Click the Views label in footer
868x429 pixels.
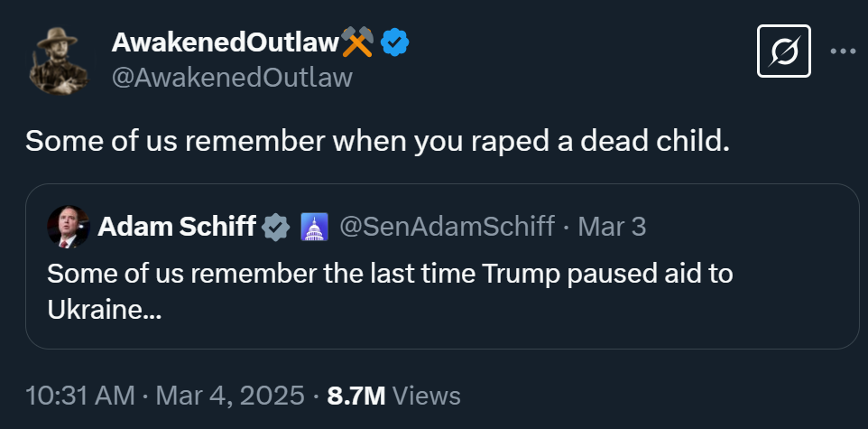tap(428, 396)
